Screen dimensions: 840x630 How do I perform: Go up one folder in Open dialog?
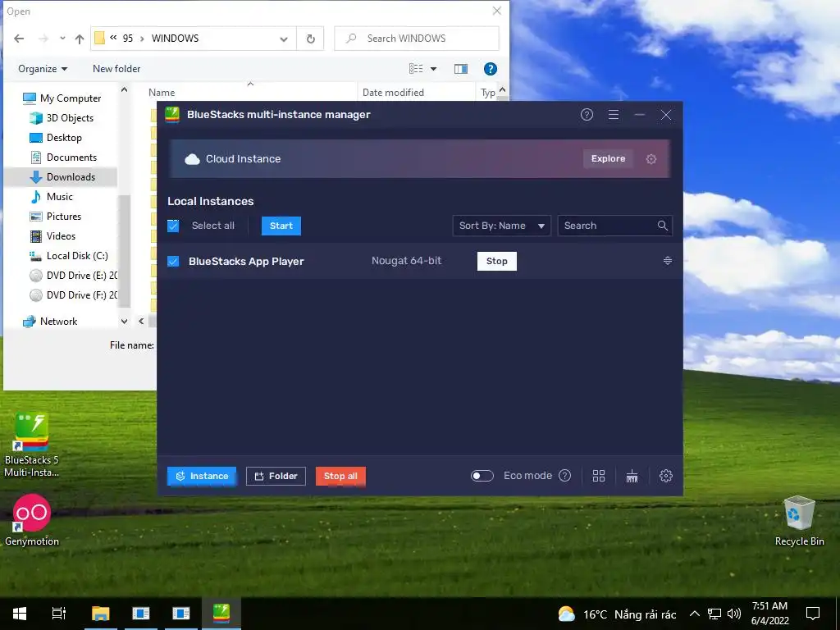(x=80, y=39)
